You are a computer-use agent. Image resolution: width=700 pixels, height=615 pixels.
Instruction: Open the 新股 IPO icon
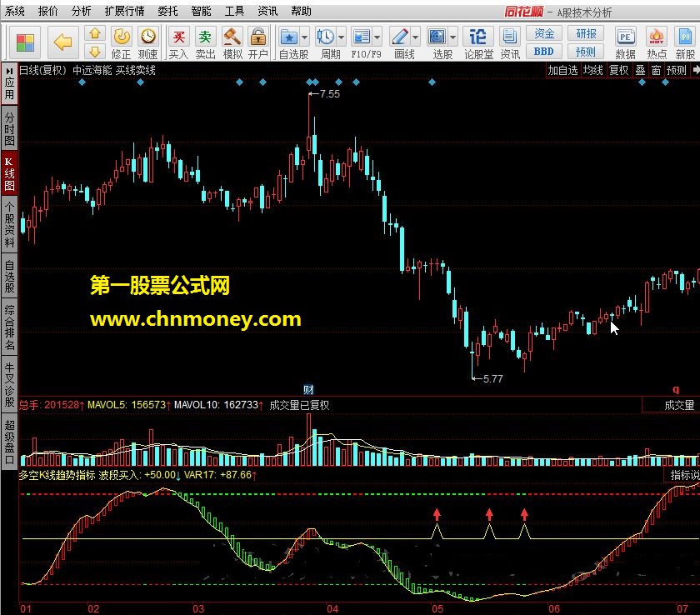(x=685, y=42)
